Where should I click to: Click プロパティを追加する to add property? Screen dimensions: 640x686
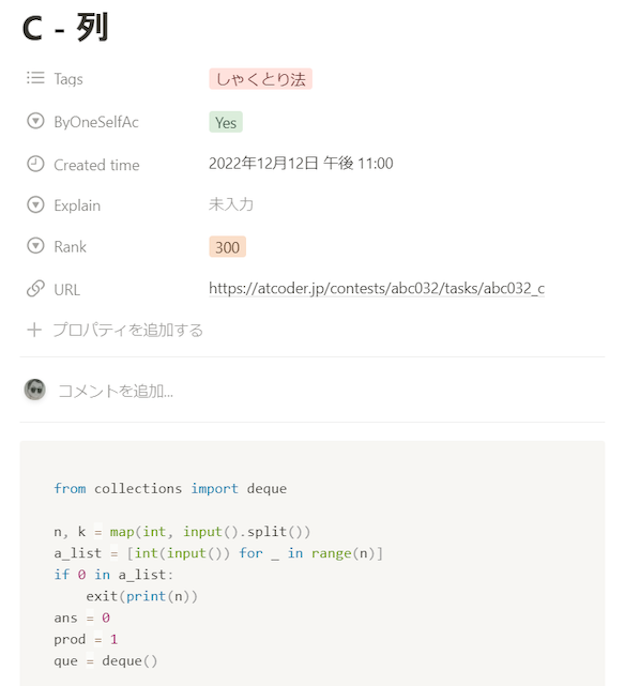(x=128, y=330)
